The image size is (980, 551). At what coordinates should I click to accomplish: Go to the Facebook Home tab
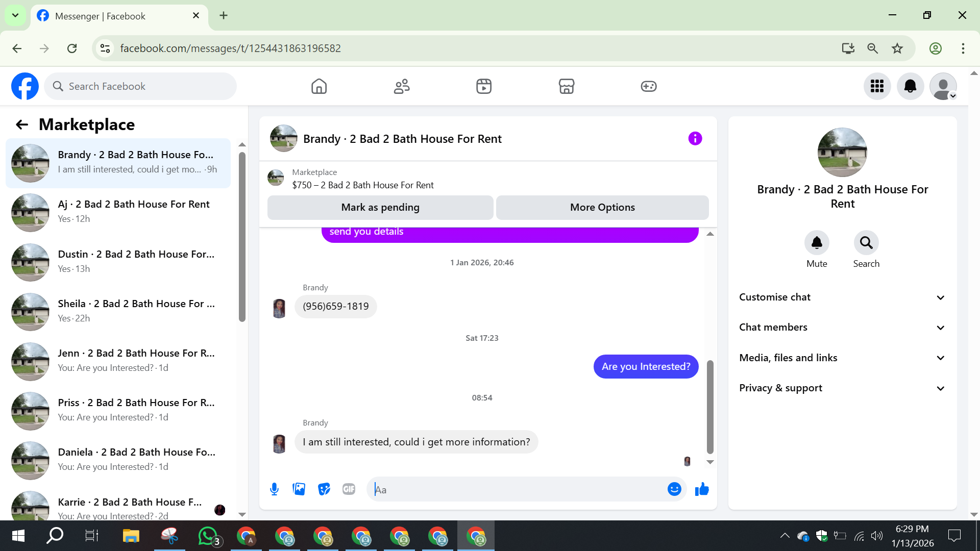[319, 86]
